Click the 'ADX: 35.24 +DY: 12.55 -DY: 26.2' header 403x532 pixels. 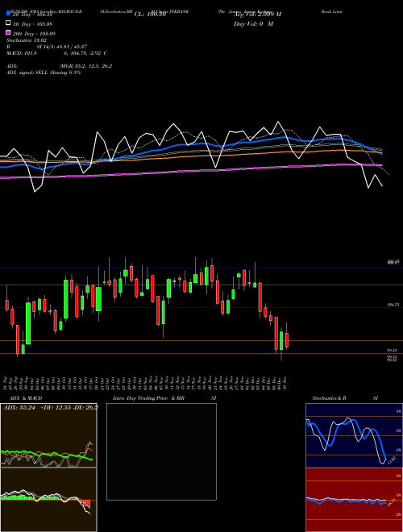50,407
